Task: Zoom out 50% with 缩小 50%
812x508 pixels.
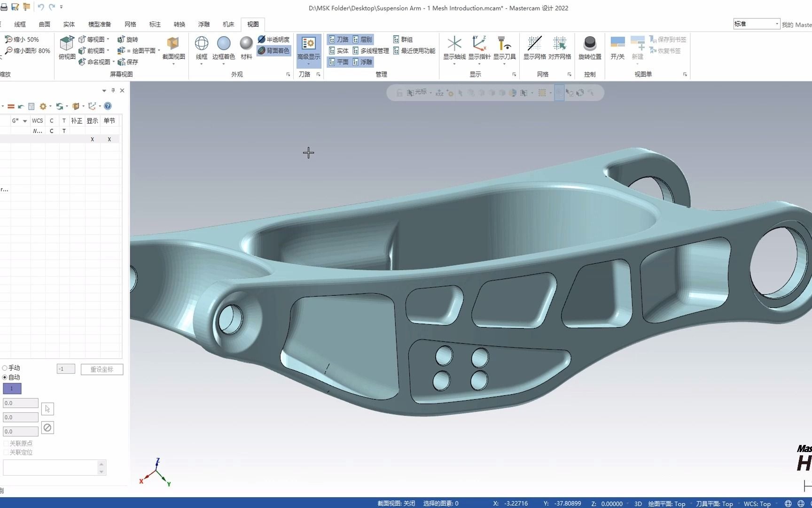Action: pyautogui.click(x=22, y=40)
